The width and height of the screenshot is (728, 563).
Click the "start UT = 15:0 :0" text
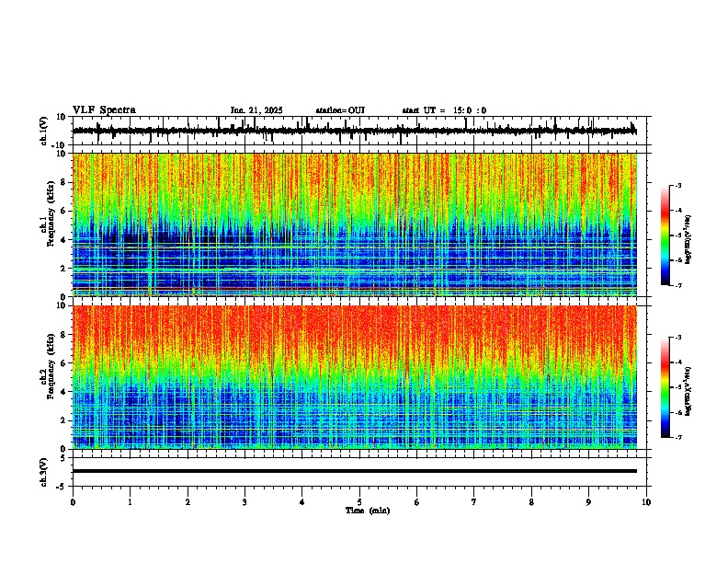tap(444, 110)
